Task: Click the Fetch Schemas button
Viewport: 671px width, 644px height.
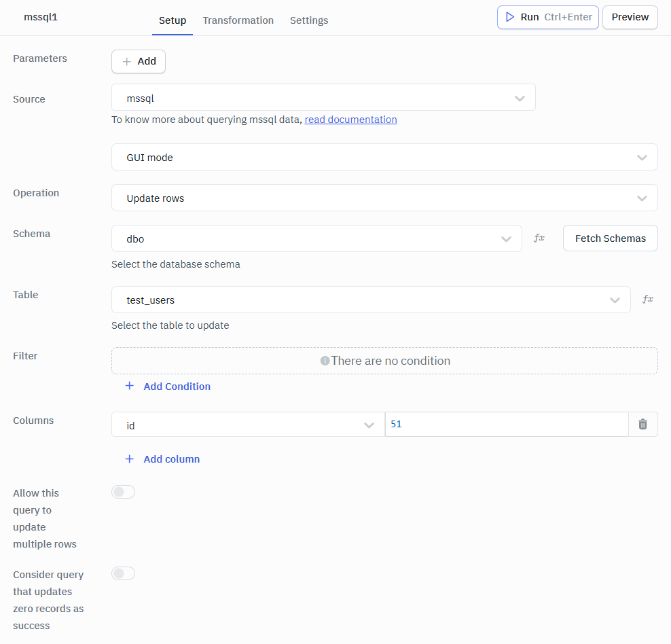Action: [611, 238]
